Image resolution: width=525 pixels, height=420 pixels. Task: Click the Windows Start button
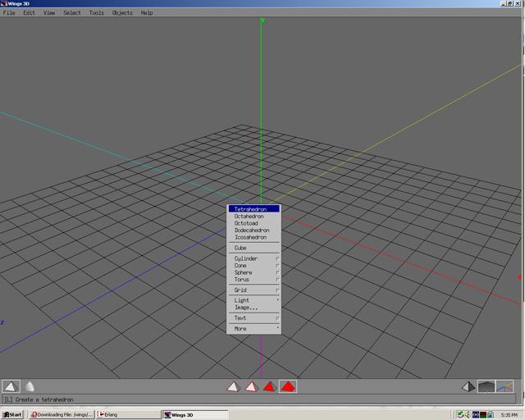[12, 414]
